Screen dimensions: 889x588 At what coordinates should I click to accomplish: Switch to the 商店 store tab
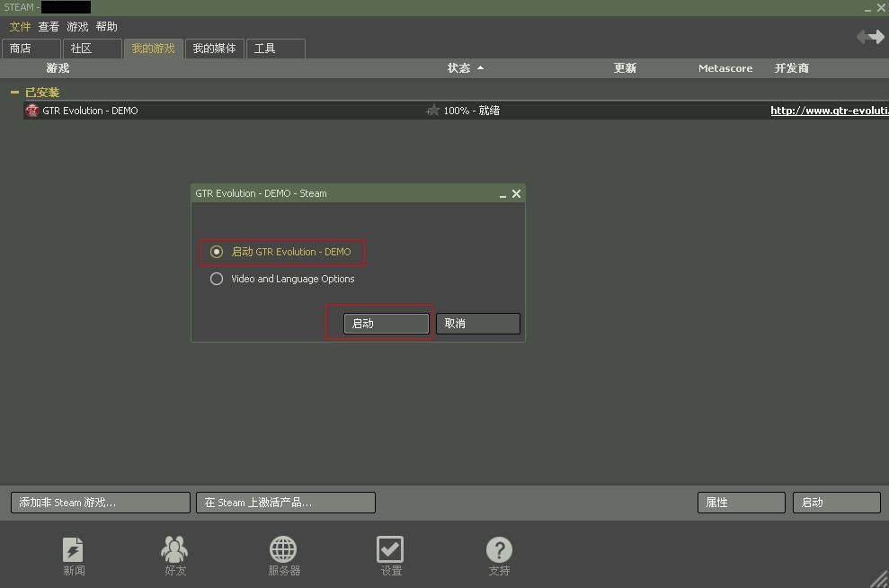[31, 49]
